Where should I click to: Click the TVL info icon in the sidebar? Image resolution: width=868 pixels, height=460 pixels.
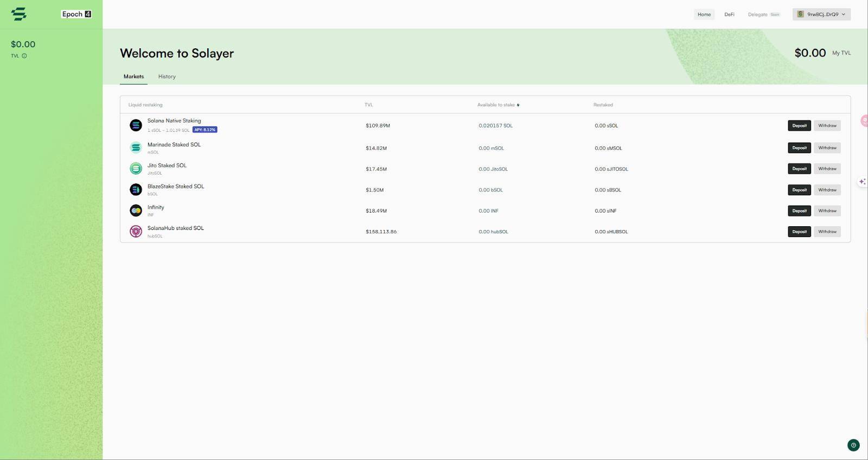[24, 56]
